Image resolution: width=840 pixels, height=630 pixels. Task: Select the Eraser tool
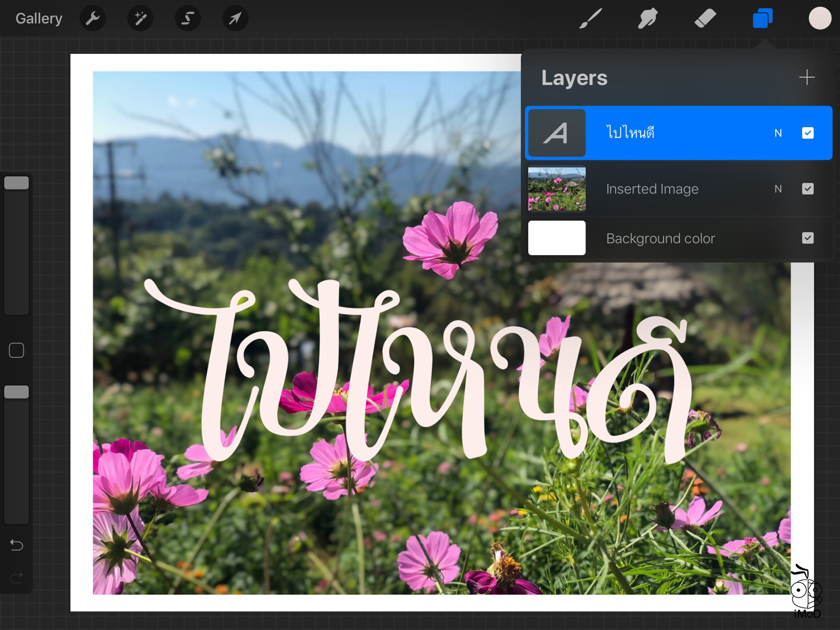705,18
